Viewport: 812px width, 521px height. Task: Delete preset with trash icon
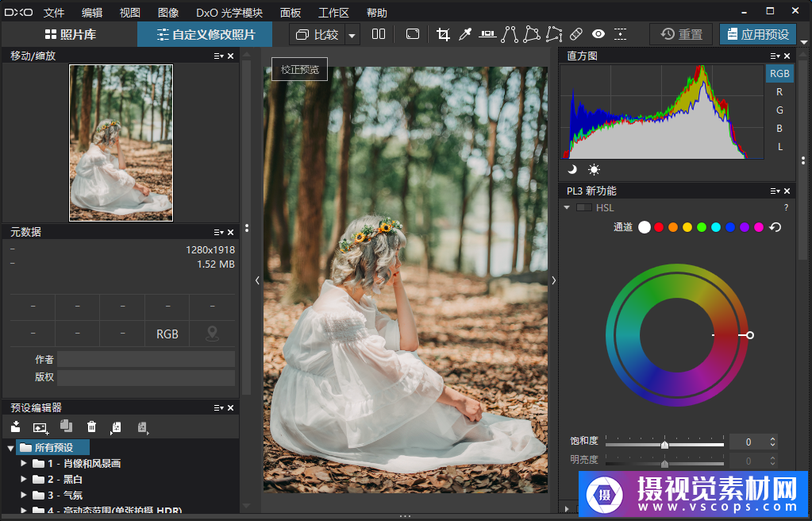pyautogui.click(x=91, y=427)
